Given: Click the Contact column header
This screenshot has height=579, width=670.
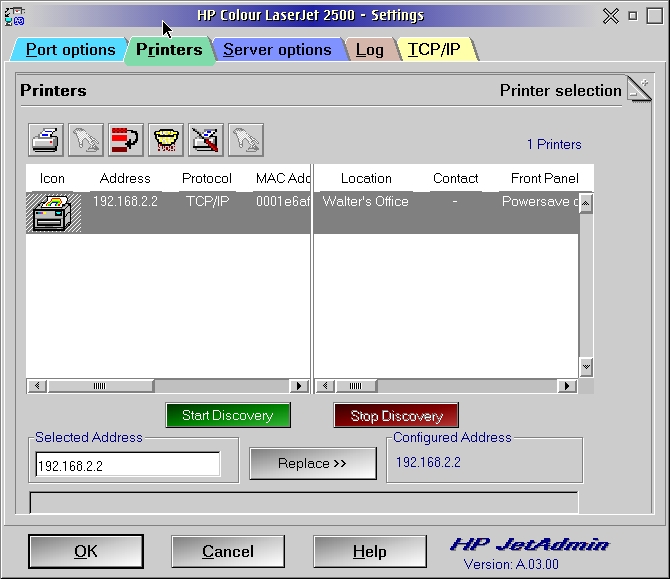Looking at the screenshot, I should (x=455, y=178).
